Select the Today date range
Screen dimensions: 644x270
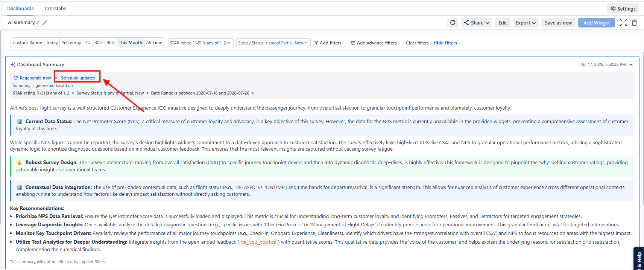click(52, 43)
